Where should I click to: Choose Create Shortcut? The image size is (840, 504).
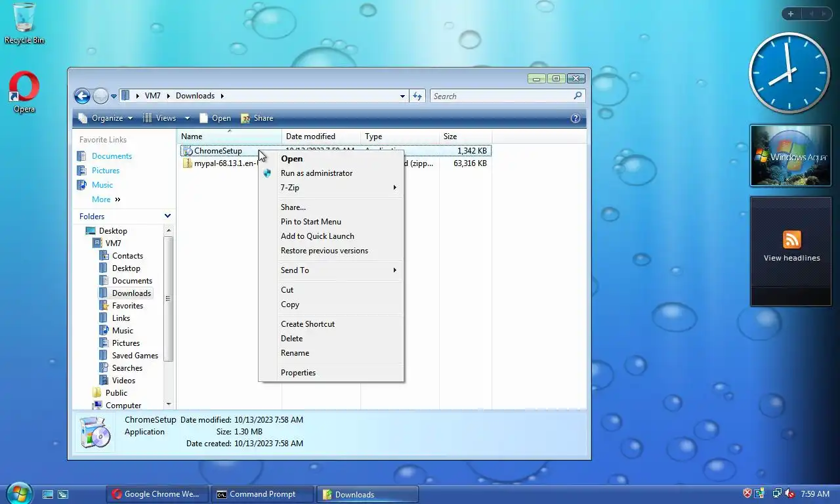[331, 324]
